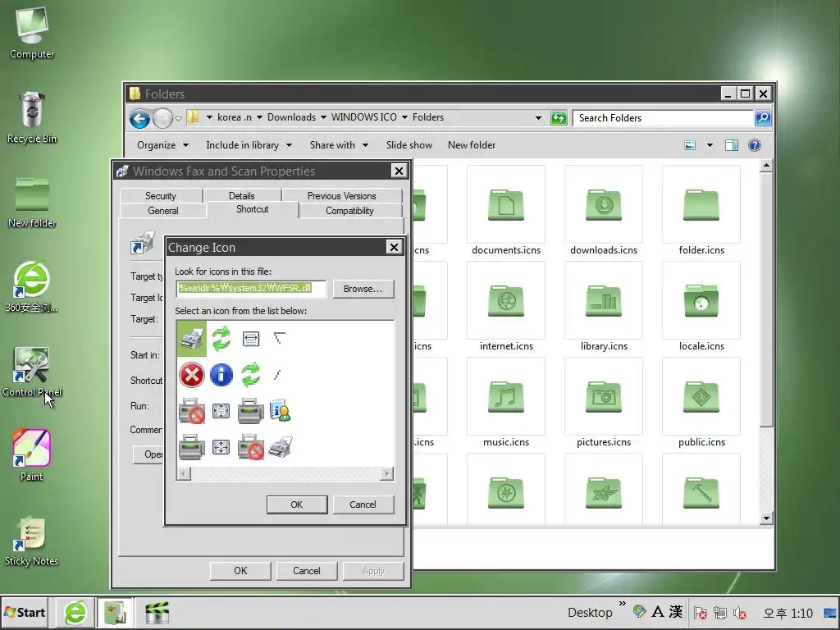This screenshot has width=840, height=630.
Task: Click the Back arrow in Folders window
Action: 139,118
